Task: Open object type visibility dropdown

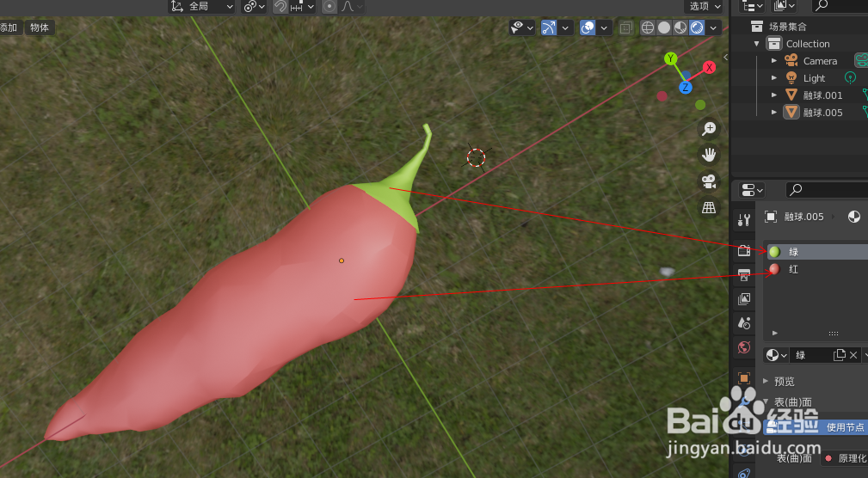Action: tap(522, 28)
